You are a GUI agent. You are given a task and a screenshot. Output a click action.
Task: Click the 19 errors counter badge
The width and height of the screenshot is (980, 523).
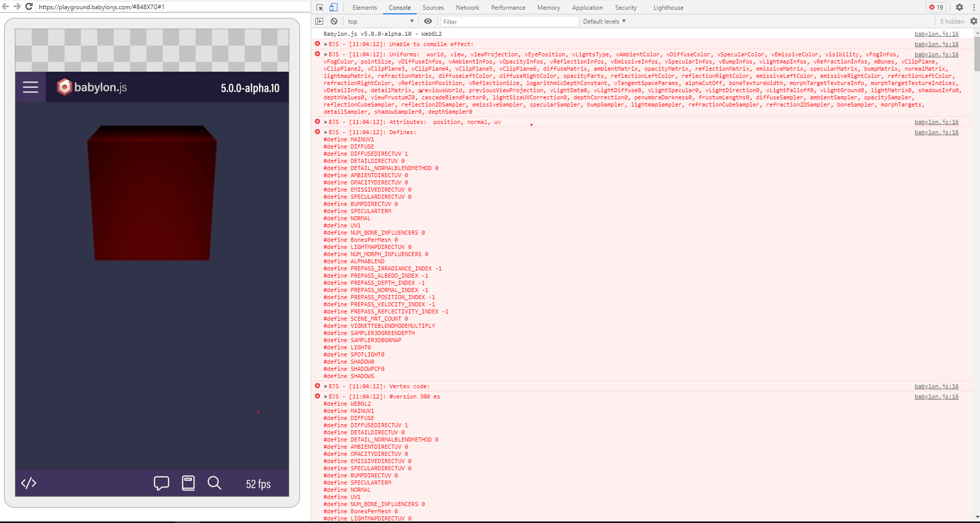tap(936, 7)
